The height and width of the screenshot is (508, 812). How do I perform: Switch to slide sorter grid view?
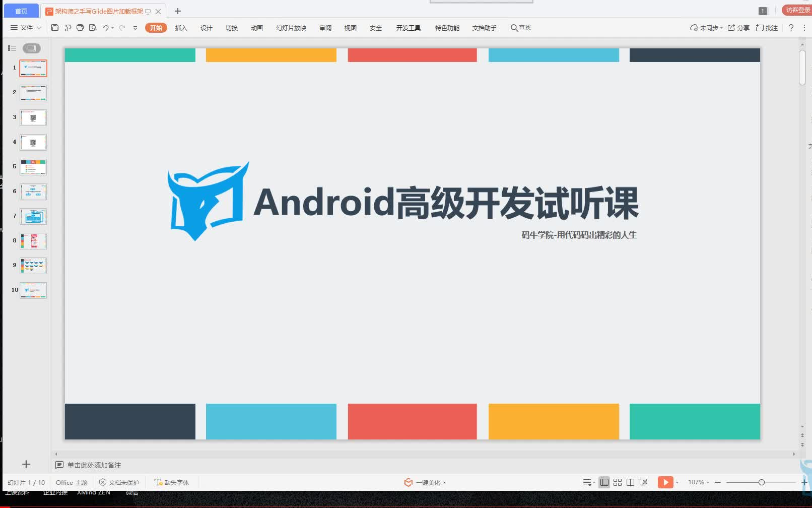(x=618, y=482)
